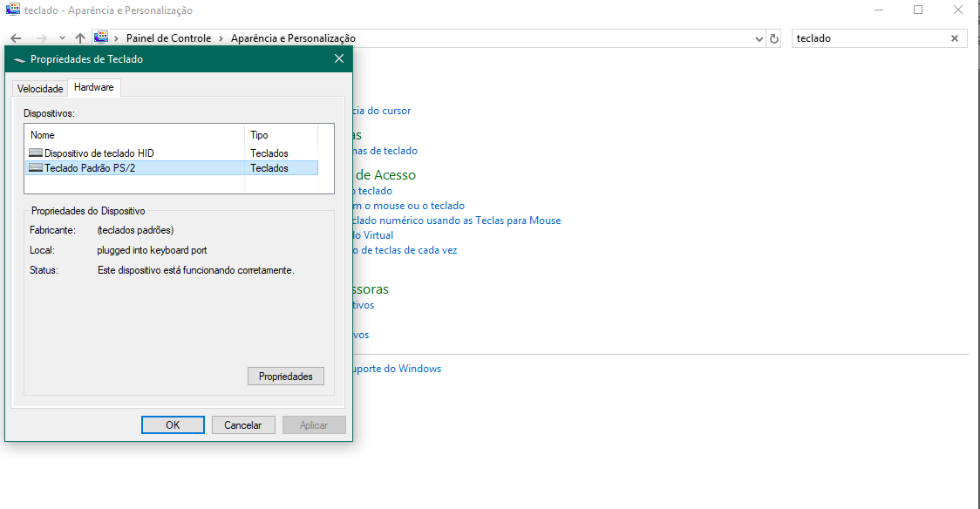Open link ending 'nas de teclado'
The width and height of the screenshot is (980, 509).
[x=385, y=151]
